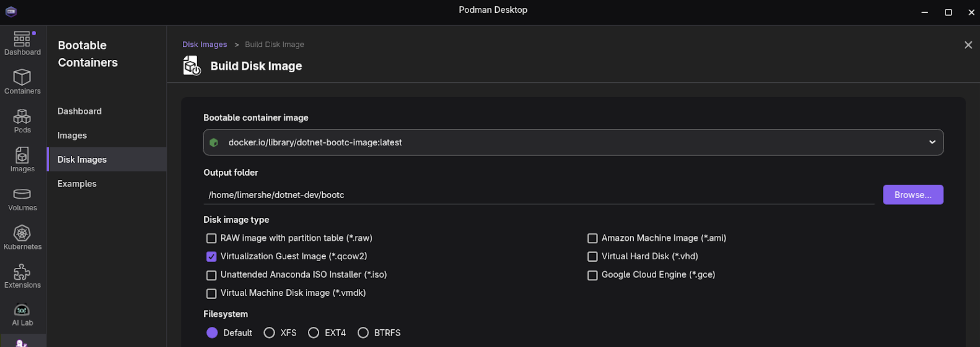Screen dimensions: 980x347
Task: Click the output folder path field
Action: pyautogui.click(x=538, y=195)
